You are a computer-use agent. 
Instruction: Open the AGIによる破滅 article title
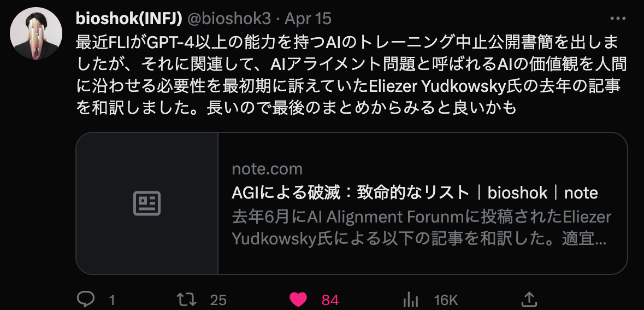pos(415,192)
